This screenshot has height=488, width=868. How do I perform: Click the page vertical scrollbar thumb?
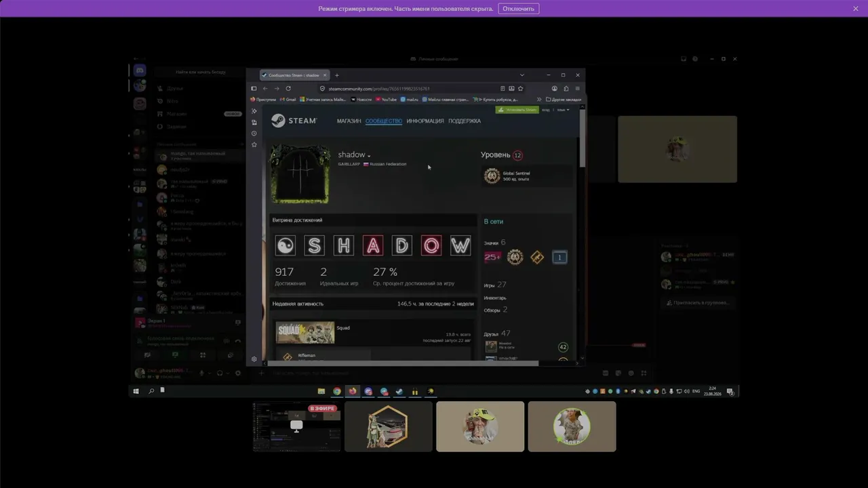(582, 138)
